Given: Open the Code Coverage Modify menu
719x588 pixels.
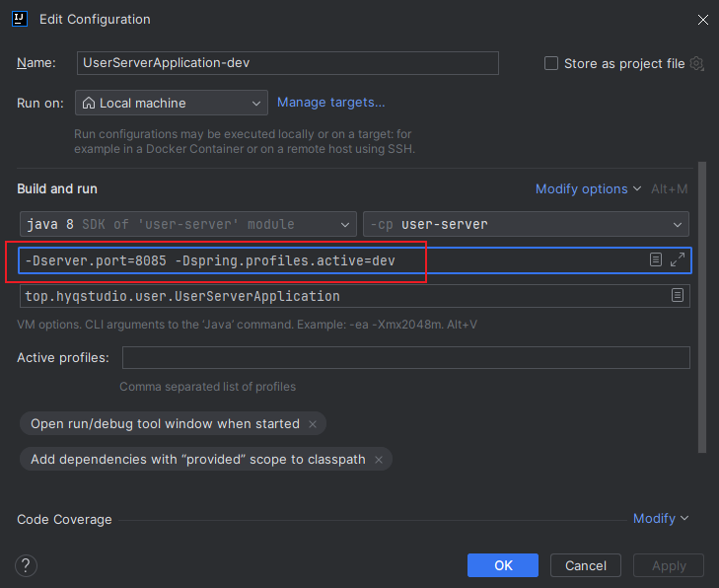Looking at the screenshot, I should (660, 518).
